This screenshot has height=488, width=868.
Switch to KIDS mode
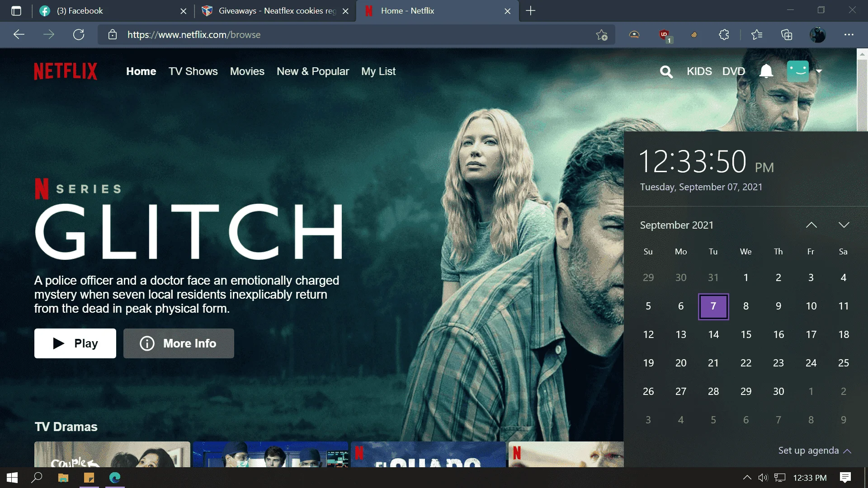[699, 71]
